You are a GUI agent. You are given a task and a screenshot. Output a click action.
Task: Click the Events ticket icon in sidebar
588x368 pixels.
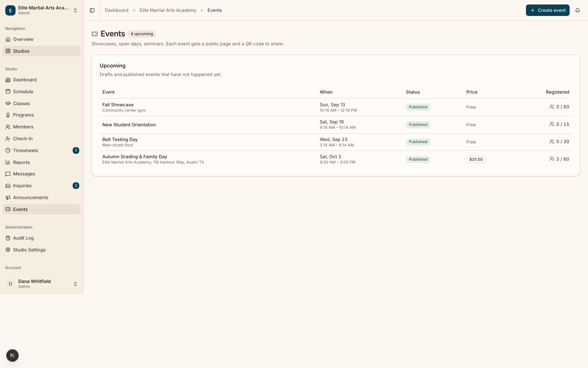tap(8, 209)
